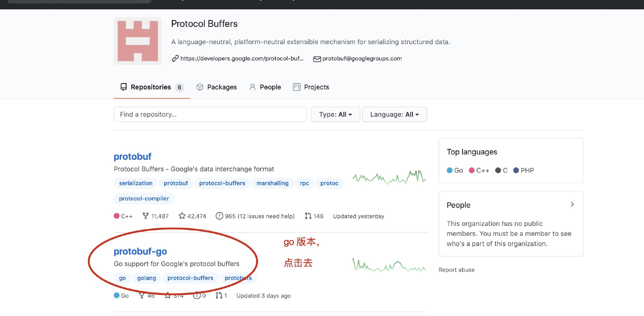Click the Report abuse link

point(456,270)
